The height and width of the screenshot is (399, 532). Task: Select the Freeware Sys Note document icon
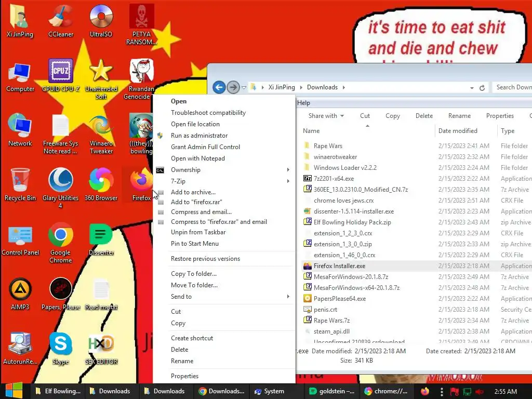pos(60,135)
